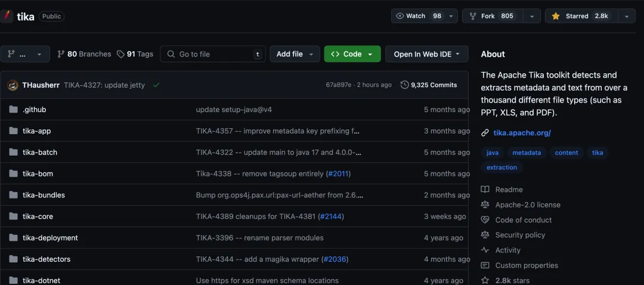Image resolution: width=644 pixels, height=285 pixels.
Task: Click the folder icon for tika-detectors
Action: [14, 259]
